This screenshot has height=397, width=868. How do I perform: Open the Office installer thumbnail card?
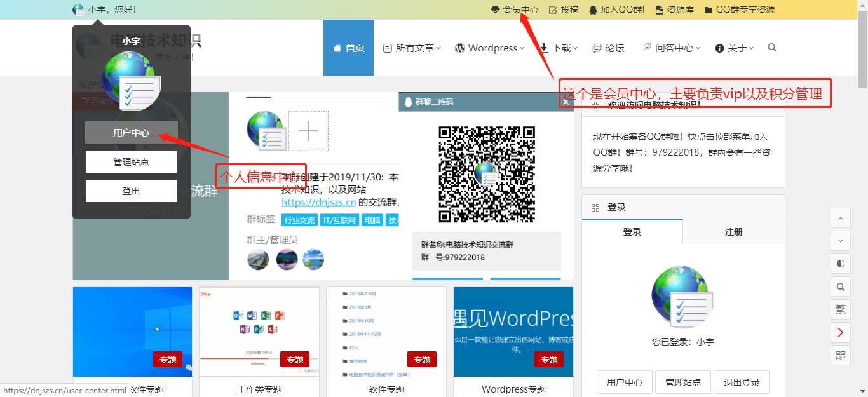[259, 332]
